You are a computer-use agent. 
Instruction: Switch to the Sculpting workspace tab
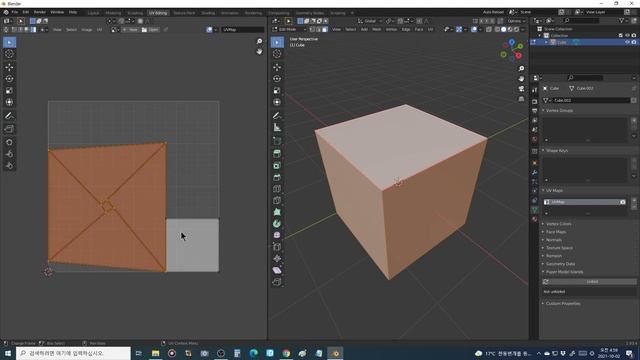[x=135, y=13]
